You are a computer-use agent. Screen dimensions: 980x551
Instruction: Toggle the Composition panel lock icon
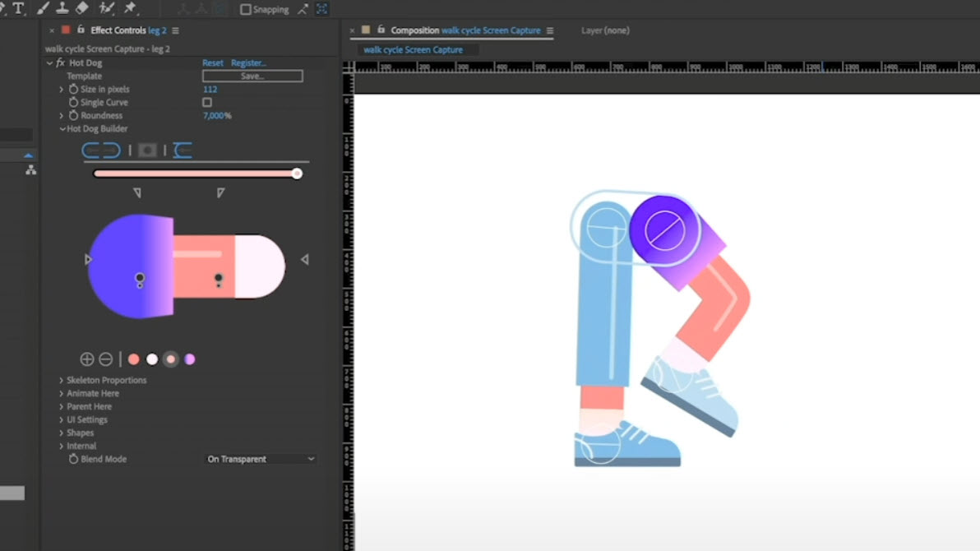[381, 30]
